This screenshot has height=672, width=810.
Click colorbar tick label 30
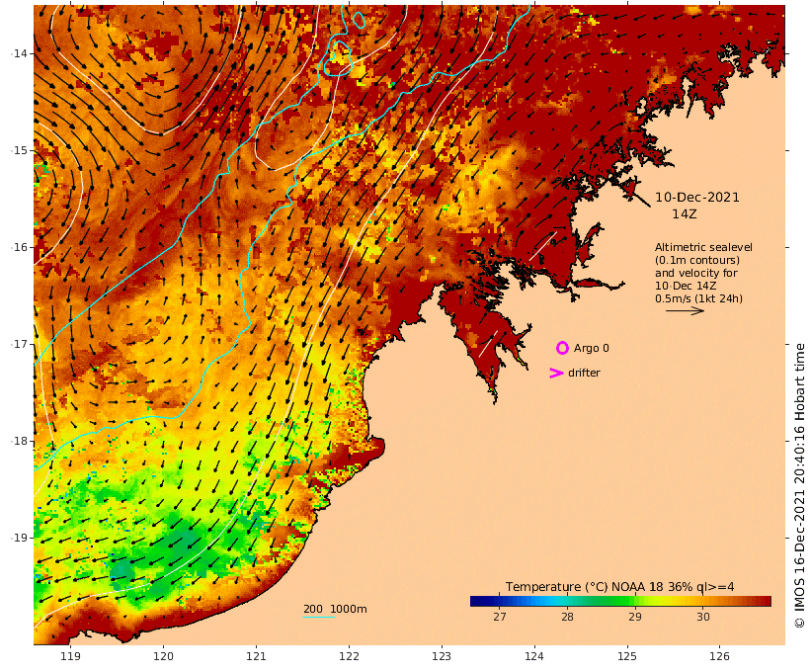pos(703,617)
